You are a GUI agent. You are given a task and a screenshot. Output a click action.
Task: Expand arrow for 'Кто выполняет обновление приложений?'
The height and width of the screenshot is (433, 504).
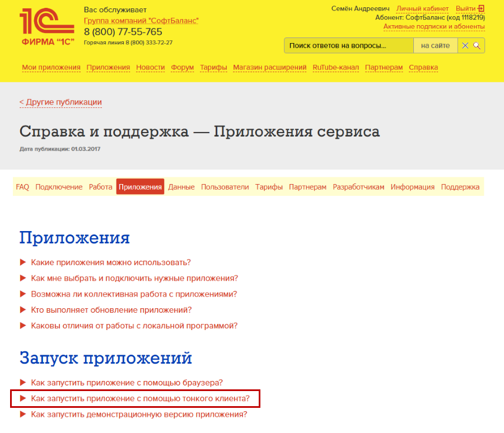pos(23,310)
